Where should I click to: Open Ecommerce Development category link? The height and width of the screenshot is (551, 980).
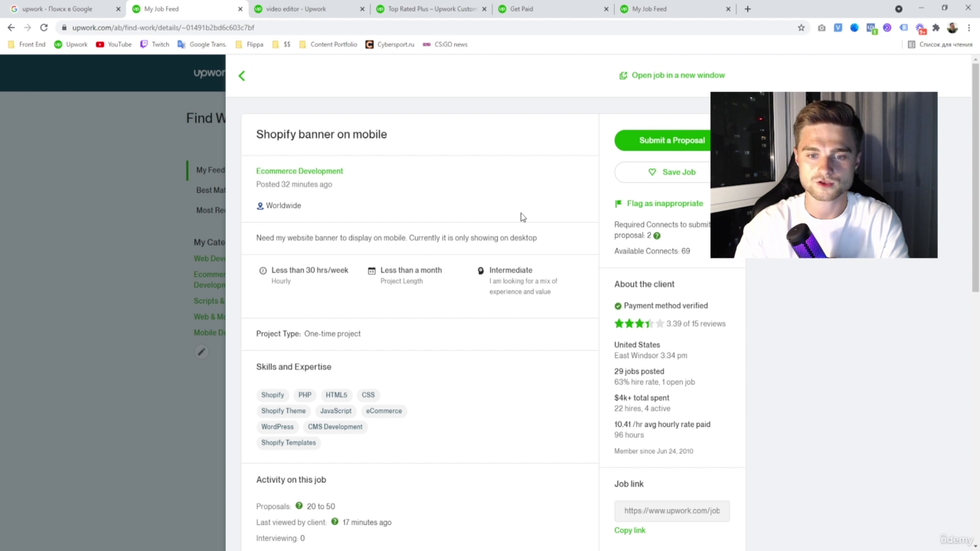299,171
